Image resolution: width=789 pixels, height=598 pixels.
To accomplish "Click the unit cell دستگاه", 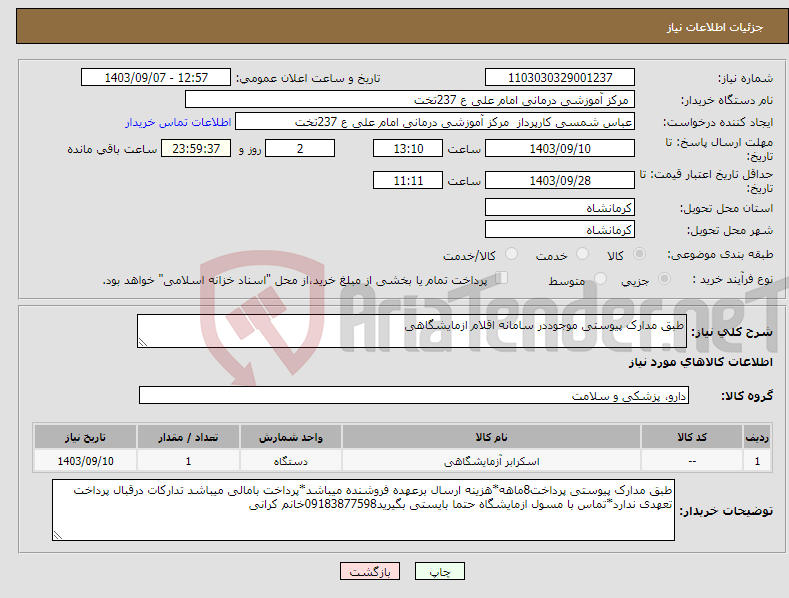I will point(291,461).
